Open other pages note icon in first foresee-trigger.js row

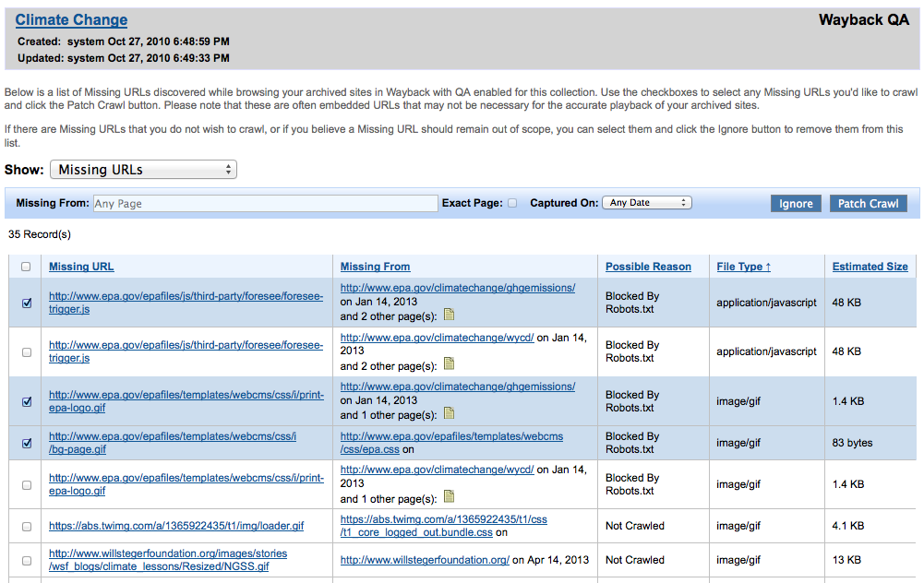449,315
